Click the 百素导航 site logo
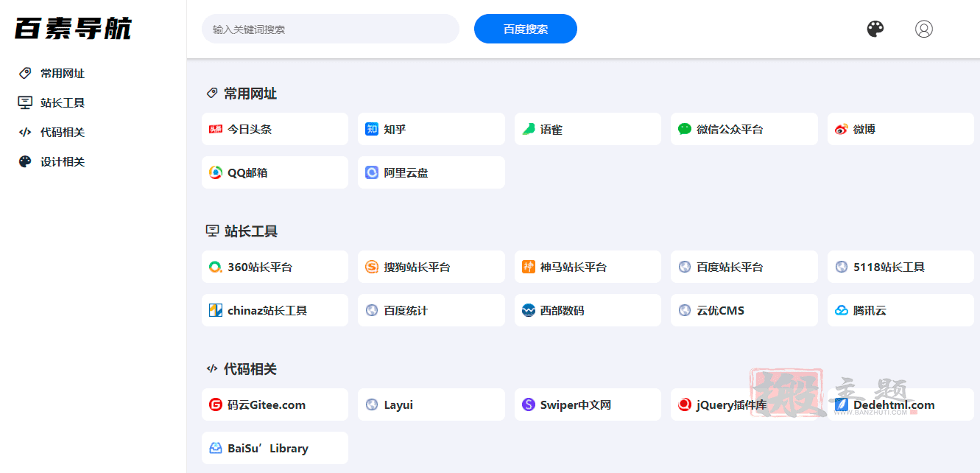This screenshot has width=980, height=473. [x=73, y=28]
